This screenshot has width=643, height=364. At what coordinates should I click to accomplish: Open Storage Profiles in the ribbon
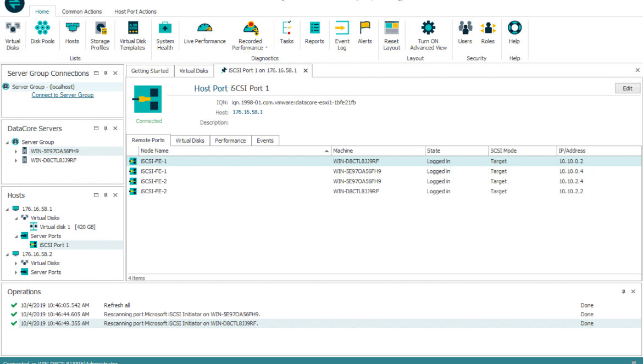(100, 36)
